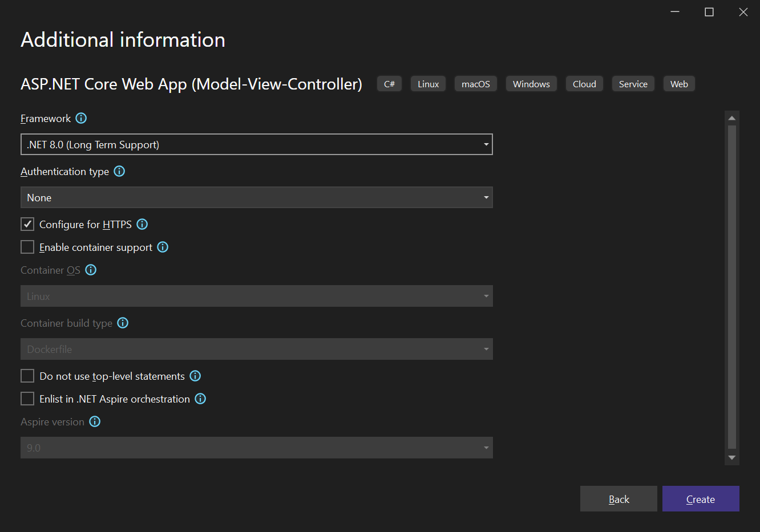The height and width of the screenshot is (532, 760).
Task: Go back using the Back button
Action: pyautogui.click(x=618, y=499)
